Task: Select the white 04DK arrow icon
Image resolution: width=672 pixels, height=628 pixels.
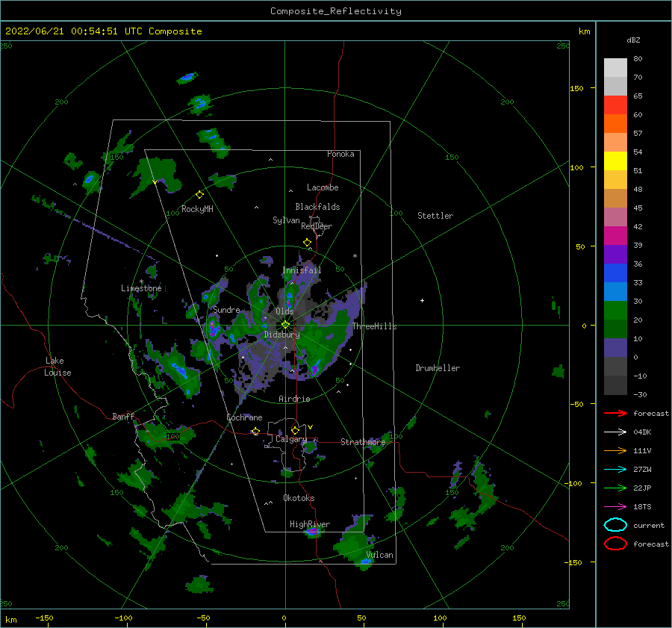Action: 615,432
